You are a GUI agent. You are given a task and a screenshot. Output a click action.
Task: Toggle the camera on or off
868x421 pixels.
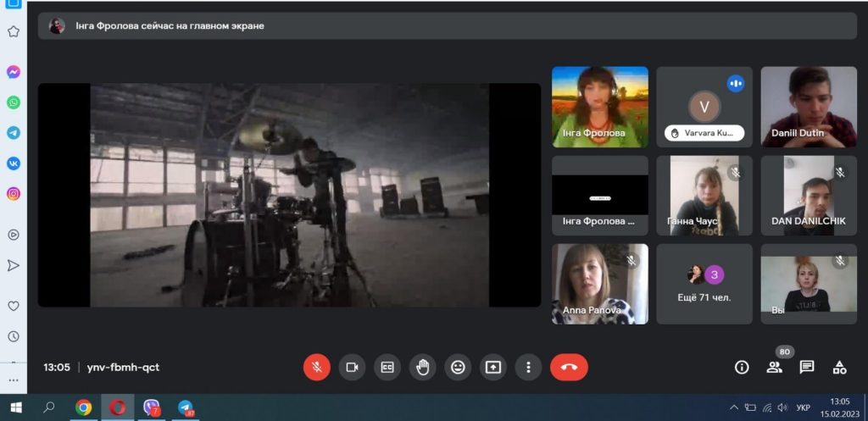352,367
